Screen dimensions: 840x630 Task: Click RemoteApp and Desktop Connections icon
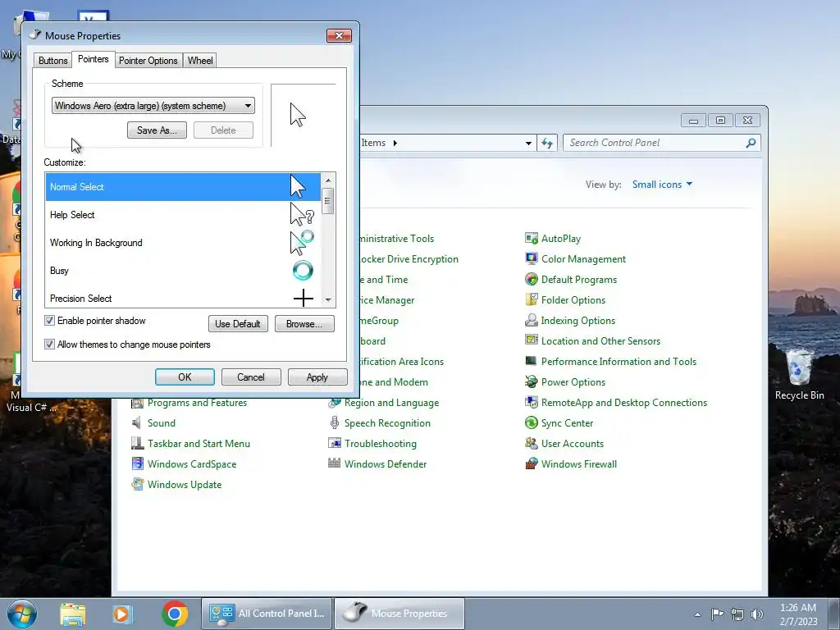coord(531,402)
